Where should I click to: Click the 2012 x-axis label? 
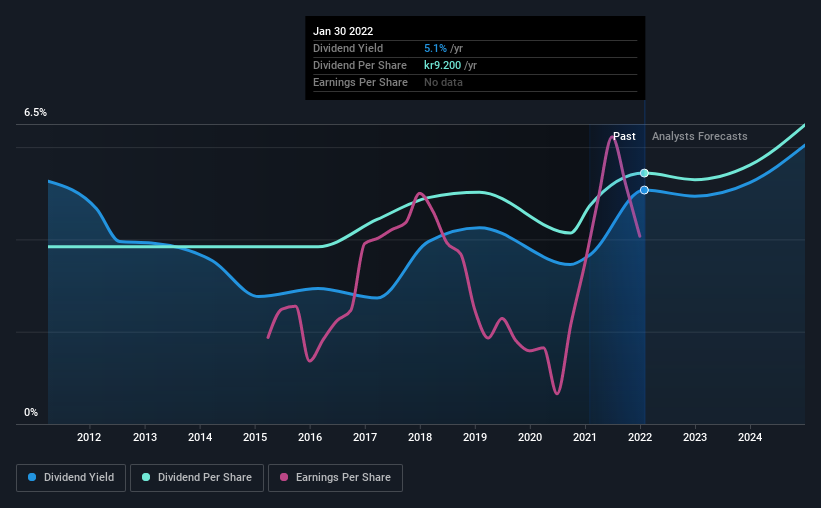pyautogui.click(x=89, y=437)
